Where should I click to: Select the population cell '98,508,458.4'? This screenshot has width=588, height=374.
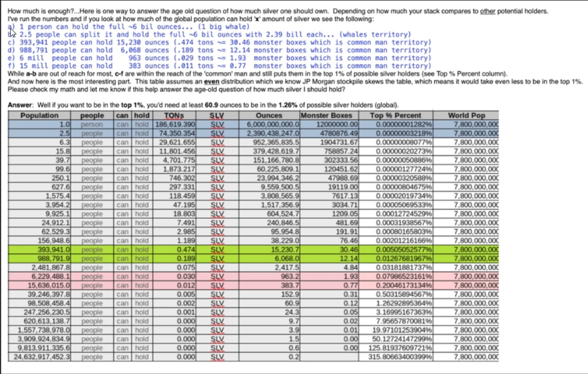coord(39,303)
